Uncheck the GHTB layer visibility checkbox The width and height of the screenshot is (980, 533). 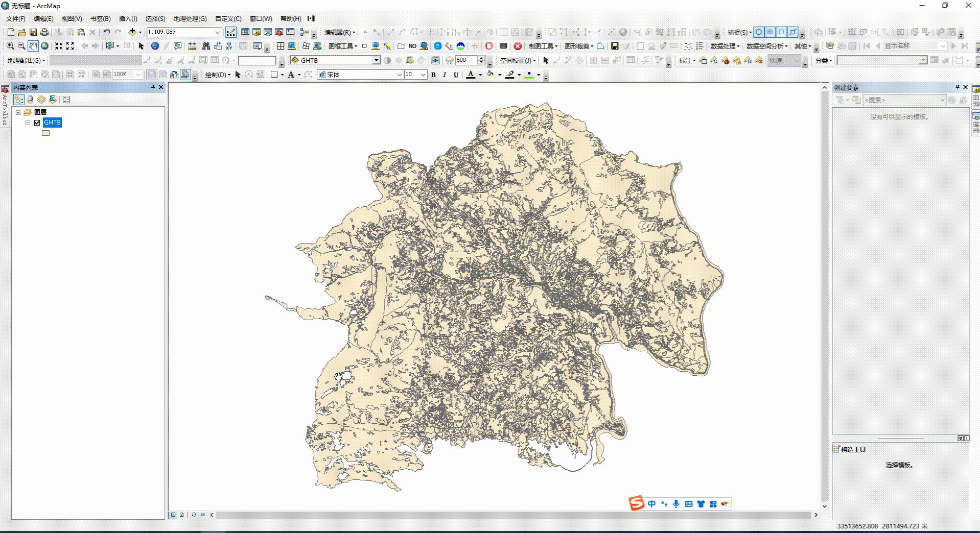(36, 123)
